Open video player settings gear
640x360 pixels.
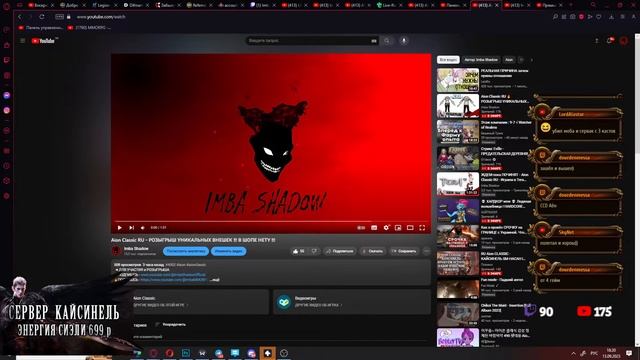tap(386, 228)
